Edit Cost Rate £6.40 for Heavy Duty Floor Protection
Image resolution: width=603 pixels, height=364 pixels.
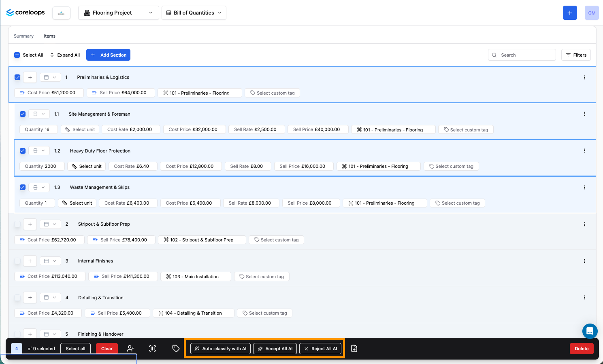click(133, 166)
